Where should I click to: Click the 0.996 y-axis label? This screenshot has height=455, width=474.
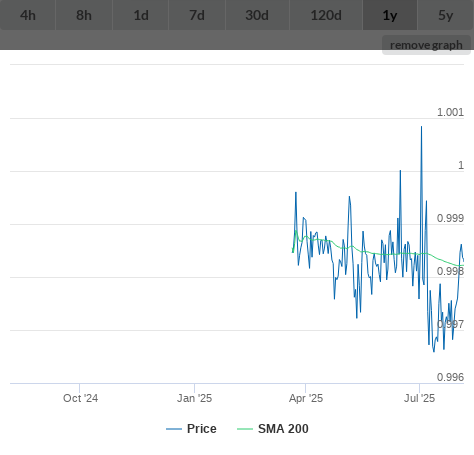(x=450, y=377)
